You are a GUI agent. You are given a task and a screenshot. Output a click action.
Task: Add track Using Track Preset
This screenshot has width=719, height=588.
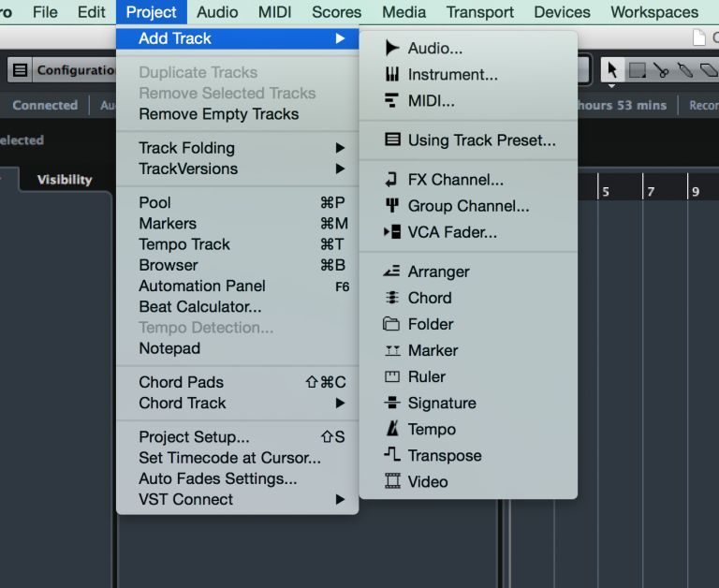468,140
